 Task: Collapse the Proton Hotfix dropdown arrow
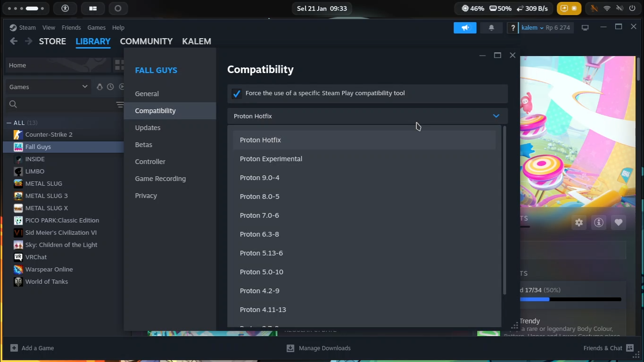(x=496, y=116)
